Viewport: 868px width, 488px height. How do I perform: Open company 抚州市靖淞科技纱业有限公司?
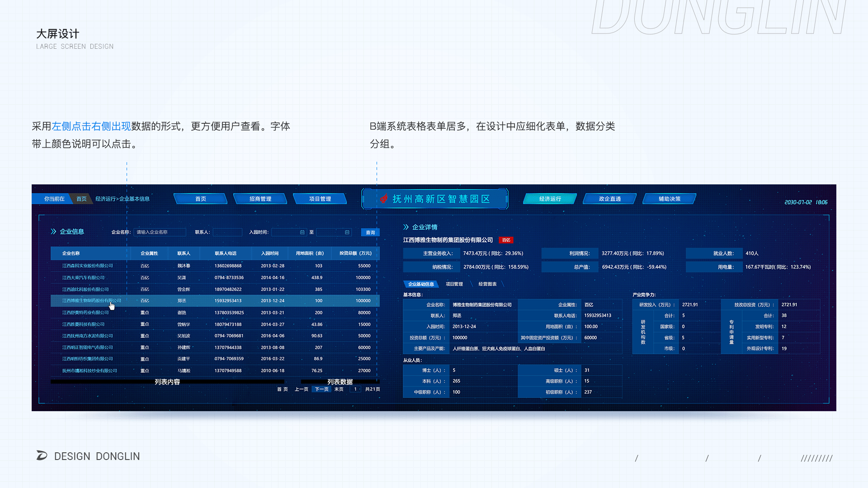coord(90,371)
